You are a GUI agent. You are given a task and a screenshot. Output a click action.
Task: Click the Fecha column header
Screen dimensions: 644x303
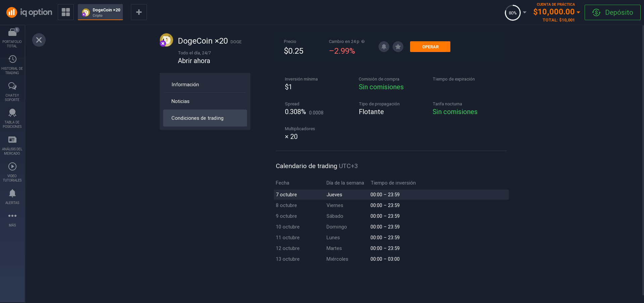283,183
